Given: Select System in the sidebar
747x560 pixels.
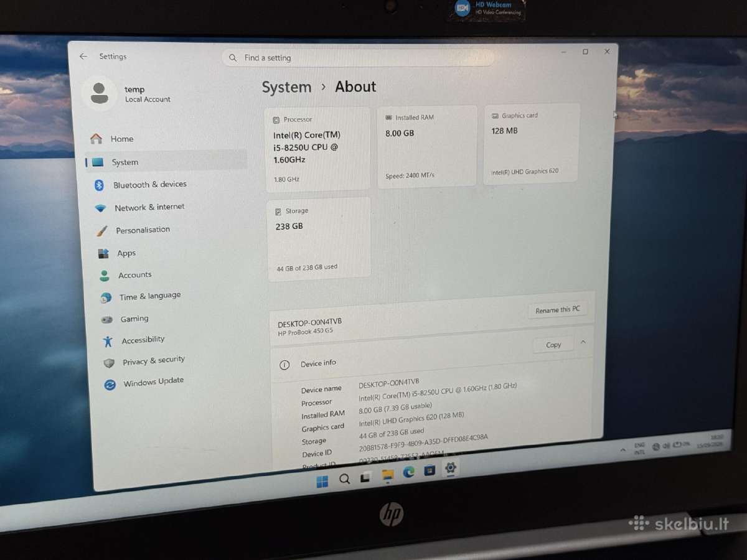Looking at the screenshot, I should 166,162.
